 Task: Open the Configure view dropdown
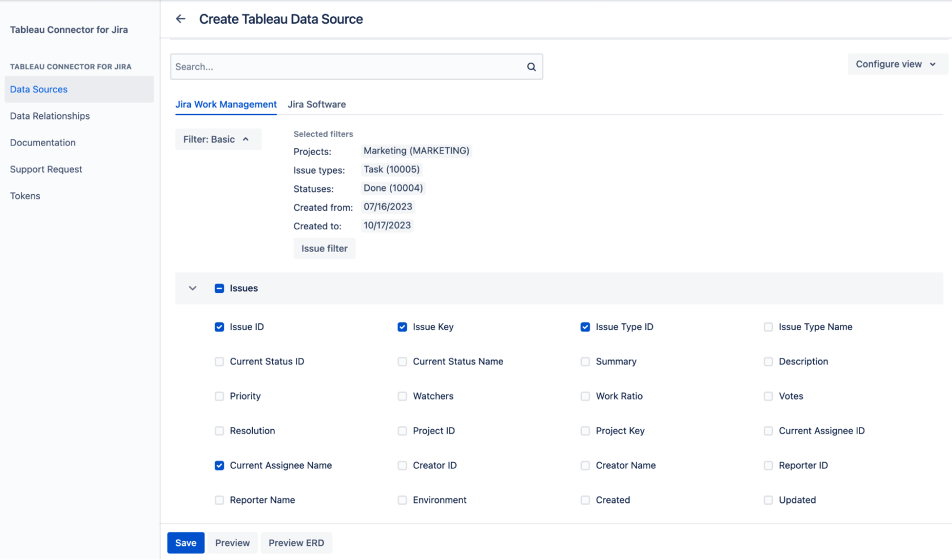coord(896,64)
